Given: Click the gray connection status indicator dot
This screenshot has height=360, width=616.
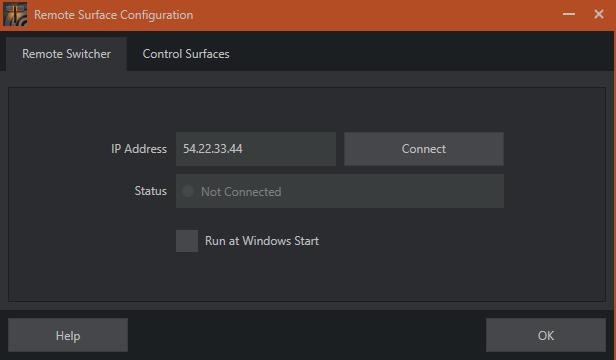Looking at the screenshot, I should [188, 191].
